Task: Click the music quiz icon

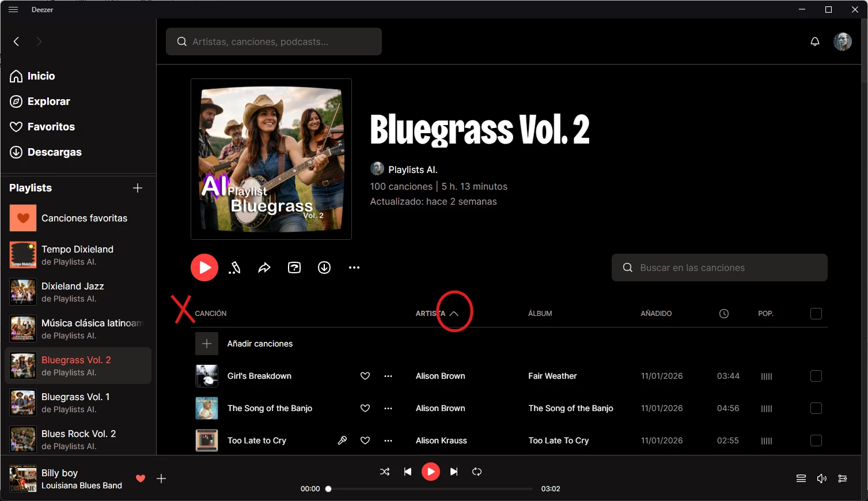Action: click(294, 268)
